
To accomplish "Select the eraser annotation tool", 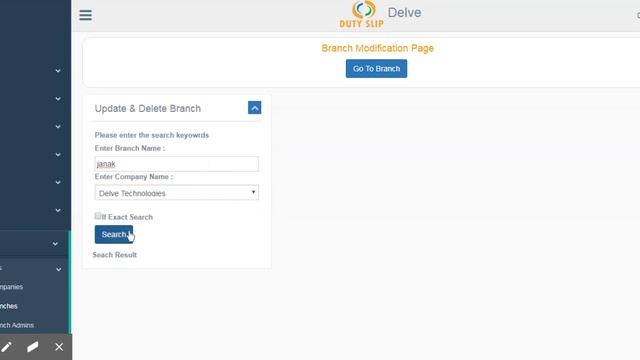I will pyautogui.click(x=33, y=347).
